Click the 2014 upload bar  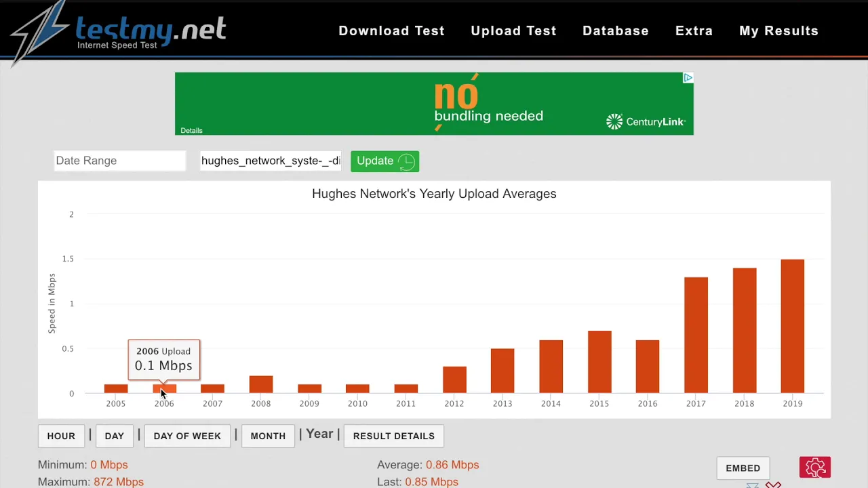[x=551, y=367]
